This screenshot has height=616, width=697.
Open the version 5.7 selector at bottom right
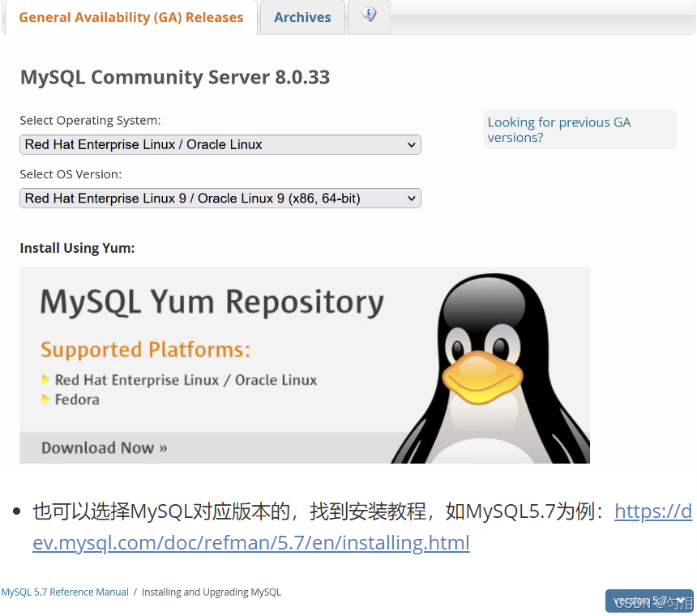tap(649, 601)
